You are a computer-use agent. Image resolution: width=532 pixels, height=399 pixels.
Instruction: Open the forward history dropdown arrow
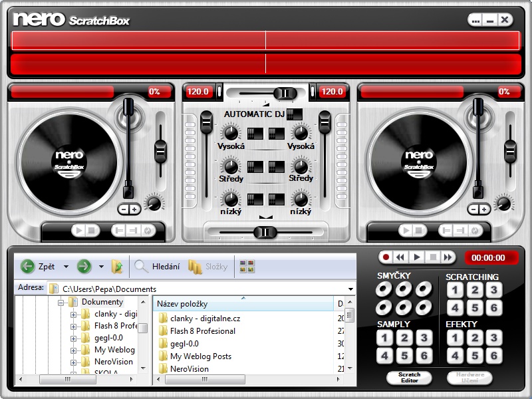(101, 267)
